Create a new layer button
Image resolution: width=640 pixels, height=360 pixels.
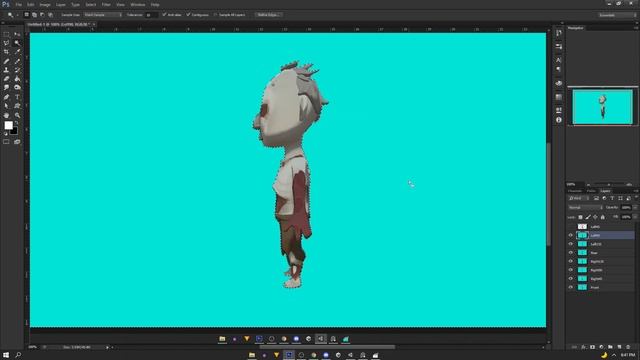[x=619, y=347]
